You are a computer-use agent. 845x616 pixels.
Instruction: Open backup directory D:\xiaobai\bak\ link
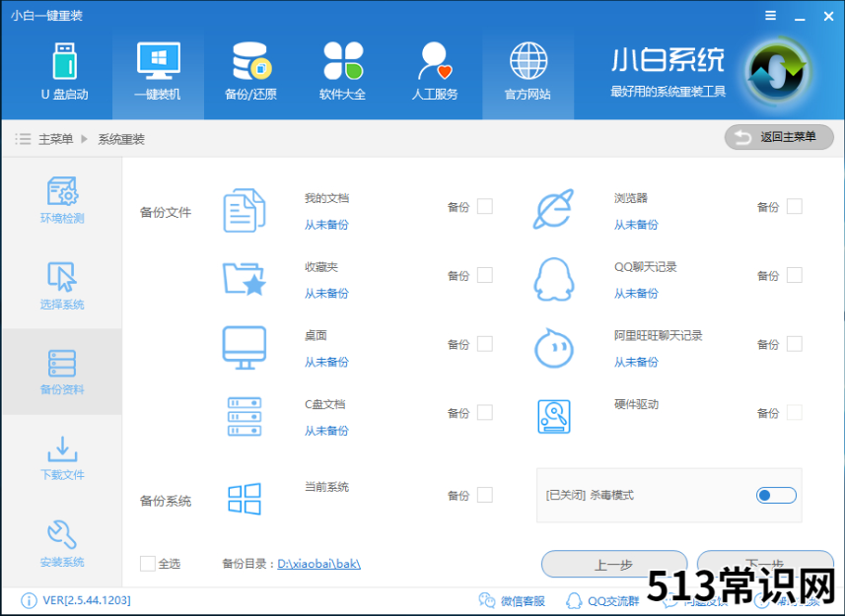(319, 564)
